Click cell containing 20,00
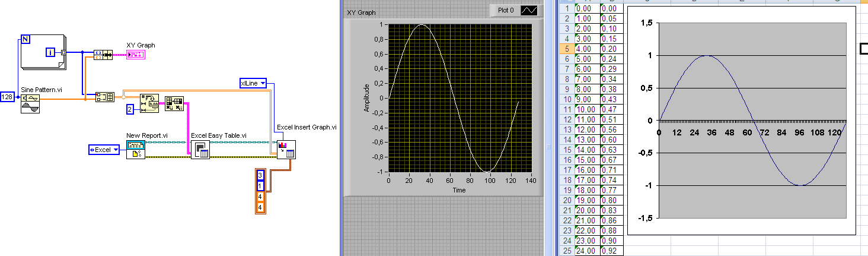 (x=586, y=210)
